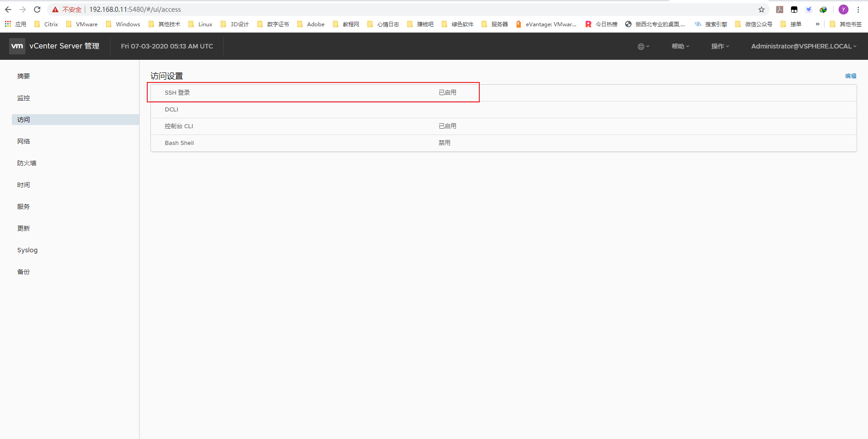Expand the 帮助 help dropdown

click(680, 46)
